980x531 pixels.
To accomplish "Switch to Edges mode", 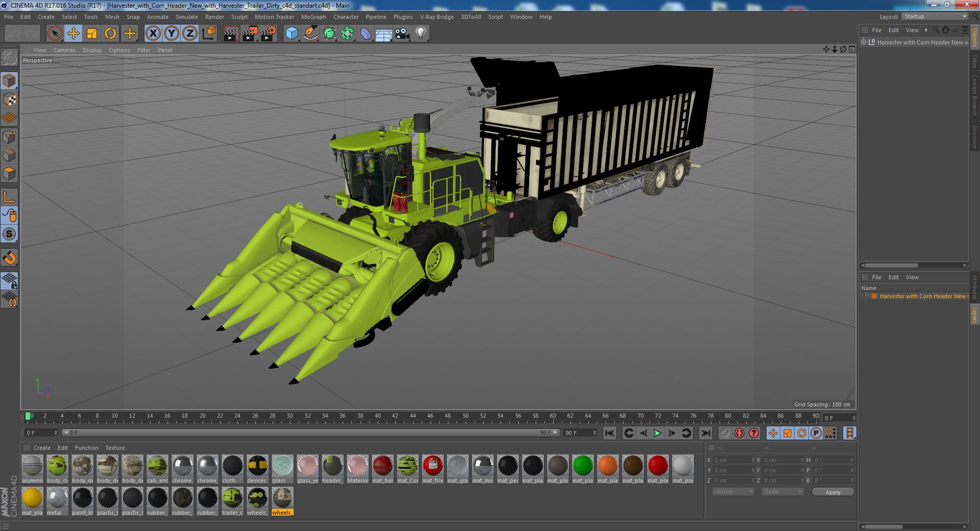I will tap(9, 155).
